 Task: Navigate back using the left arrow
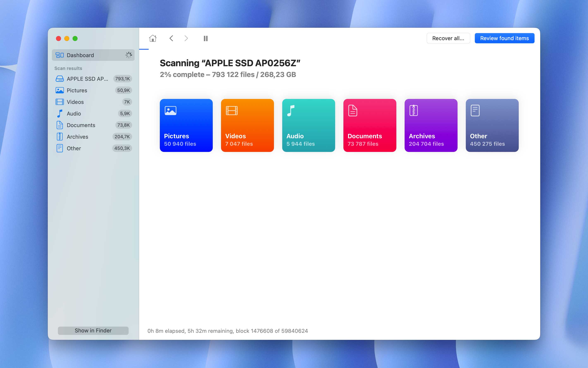click(171, 38)
